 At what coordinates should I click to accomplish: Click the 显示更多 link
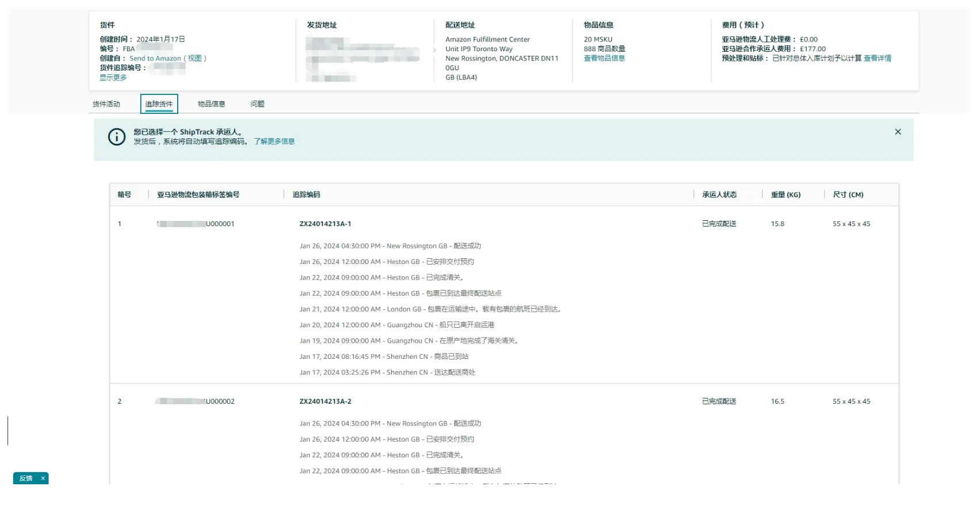click(113, 78)
